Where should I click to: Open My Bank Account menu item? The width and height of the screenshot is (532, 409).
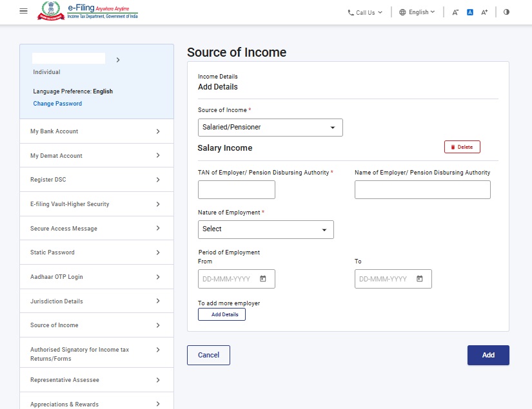coord(97,131)
